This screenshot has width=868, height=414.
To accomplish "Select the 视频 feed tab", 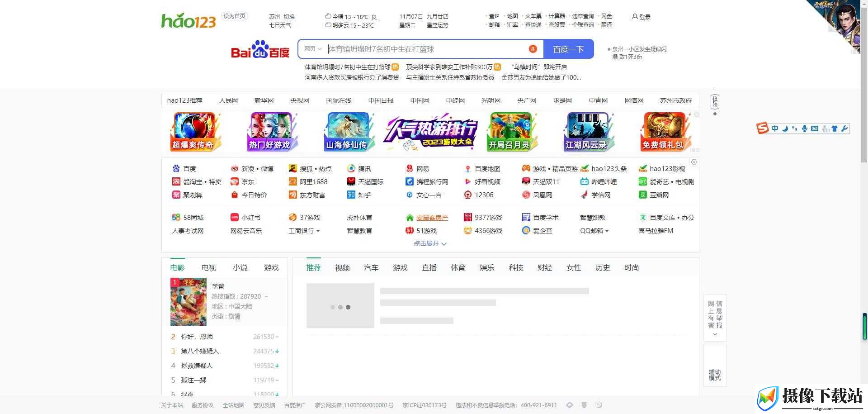I will point(342,267).
